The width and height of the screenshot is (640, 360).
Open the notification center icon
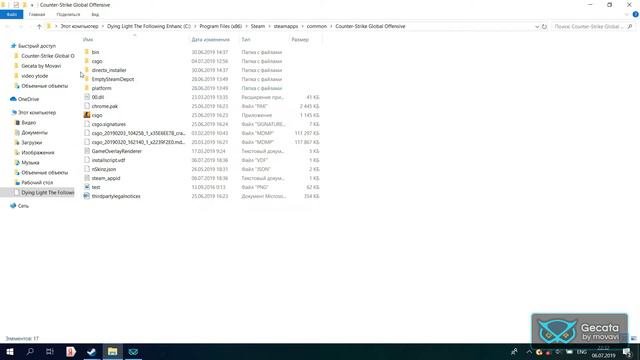coord(627,352)
